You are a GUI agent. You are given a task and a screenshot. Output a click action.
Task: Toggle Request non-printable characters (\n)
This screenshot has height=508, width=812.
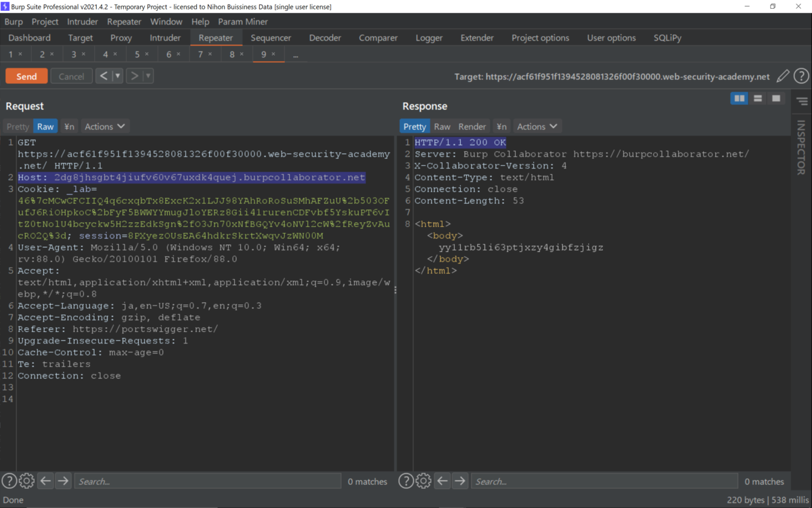coord(69,127)
